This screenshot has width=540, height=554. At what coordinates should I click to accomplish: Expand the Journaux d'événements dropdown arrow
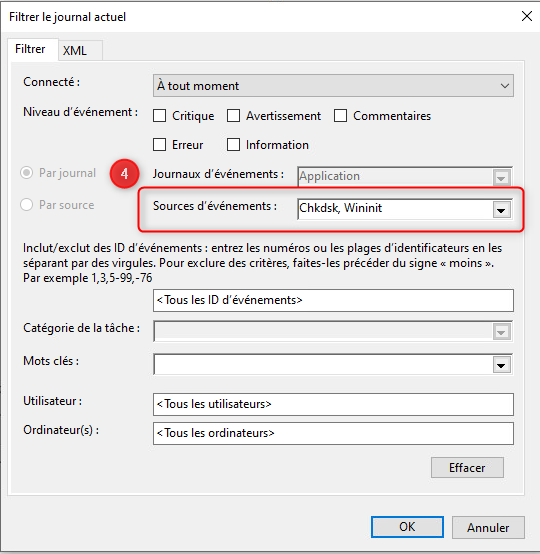[x=501, y=178]
